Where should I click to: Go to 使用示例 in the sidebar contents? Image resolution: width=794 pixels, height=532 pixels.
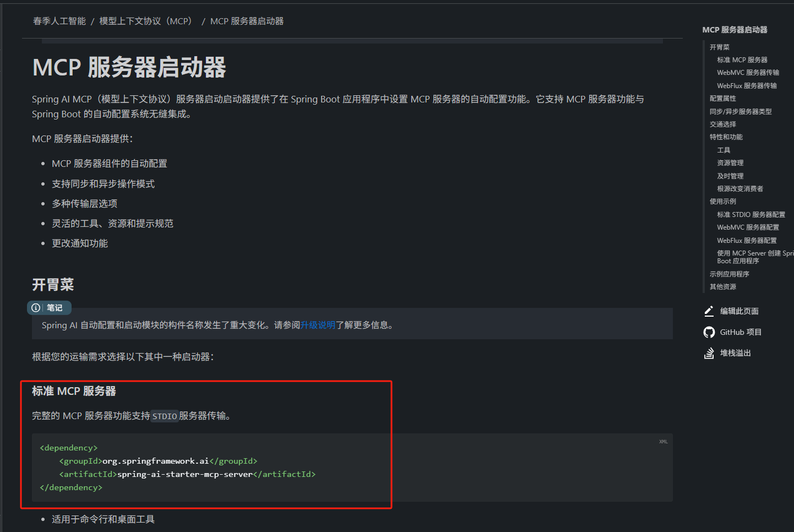(x=723, y=202)
